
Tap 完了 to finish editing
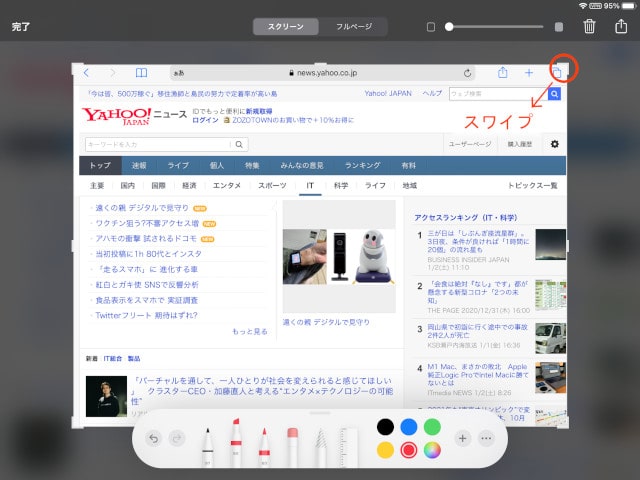pyautogui.click(x=21, y=27)
